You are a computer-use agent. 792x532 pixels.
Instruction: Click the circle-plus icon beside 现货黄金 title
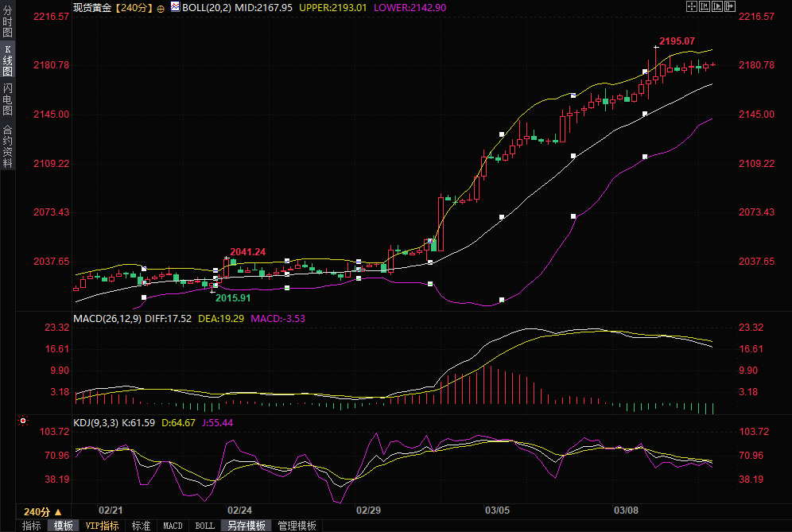[161, 7]
